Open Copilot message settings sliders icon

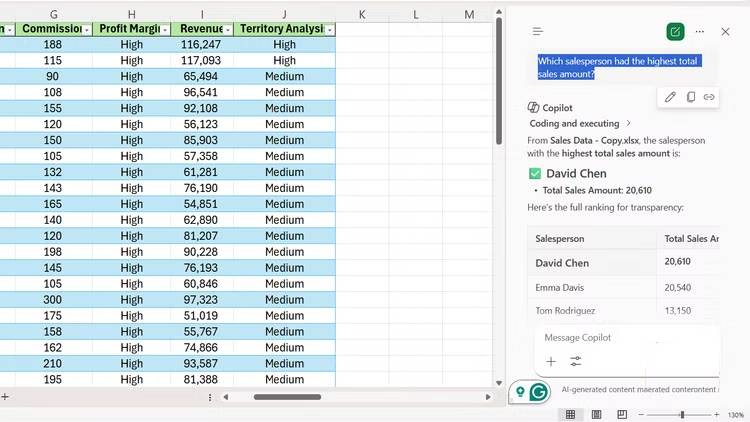coord(576,361)
